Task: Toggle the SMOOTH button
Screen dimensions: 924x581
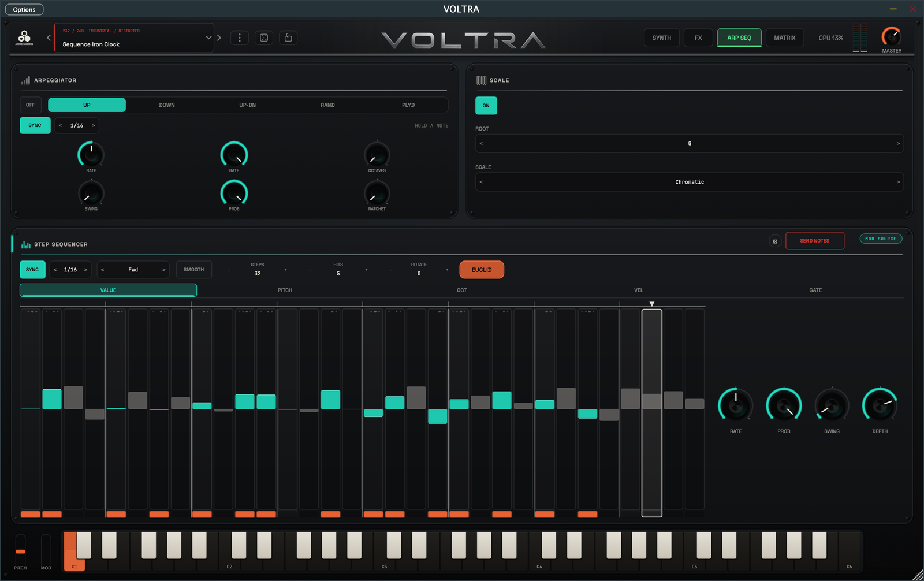Action: (x=194, y=270)
